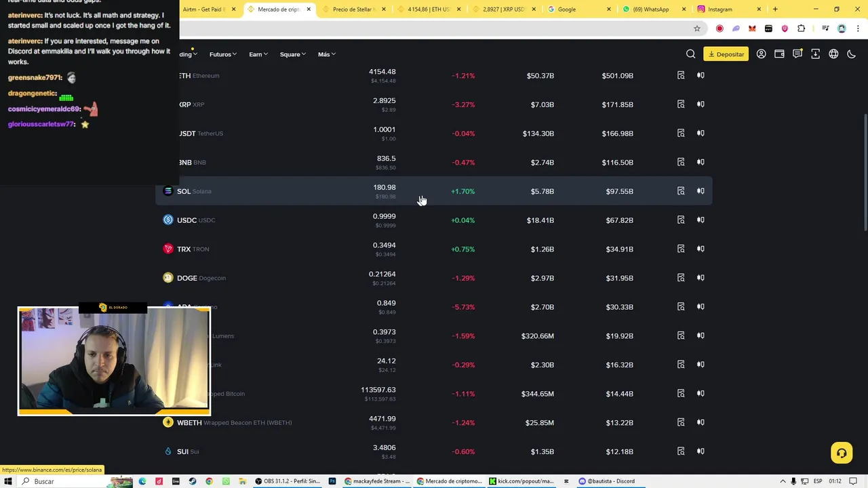Open the red record extension icon
868x488 pixels.
pos(719,28)
